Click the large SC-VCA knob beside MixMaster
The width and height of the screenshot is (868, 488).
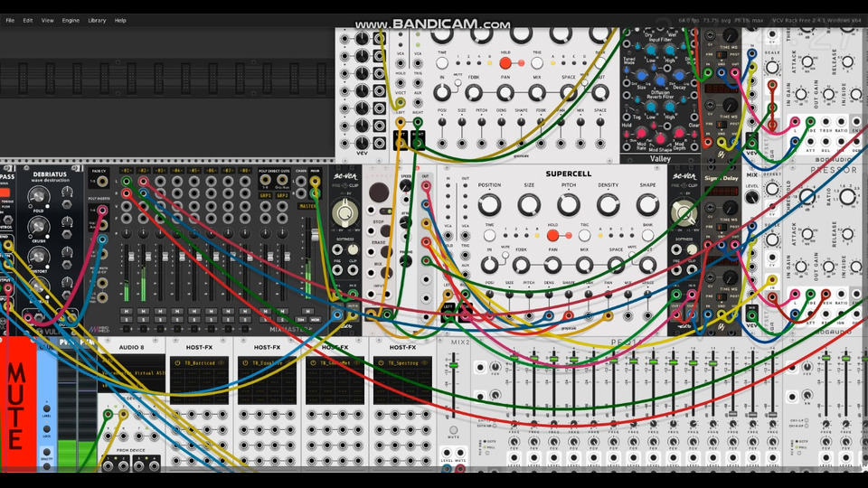point(344,213)
